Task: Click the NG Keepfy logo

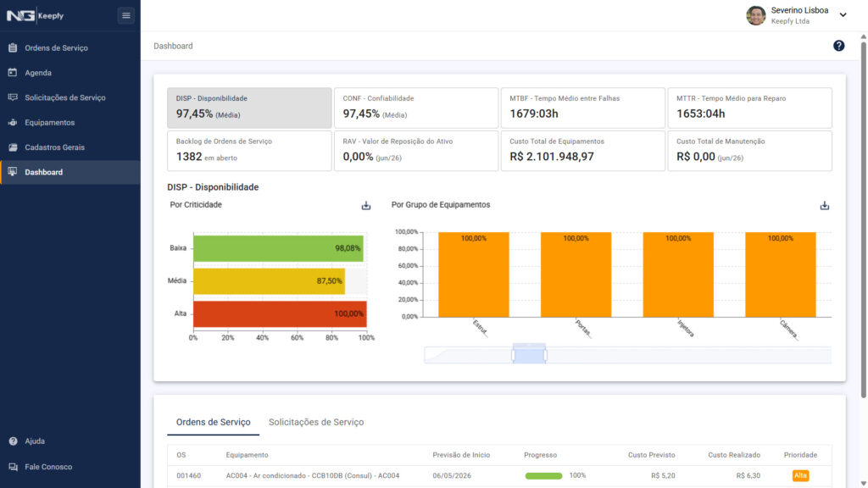Action: (36, 15)
